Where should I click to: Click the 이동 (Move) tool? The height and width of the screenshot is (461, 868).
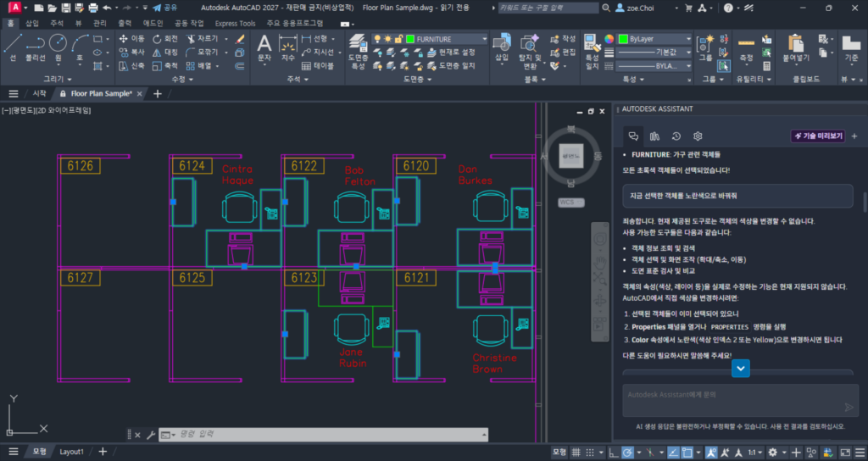point(131,39)
